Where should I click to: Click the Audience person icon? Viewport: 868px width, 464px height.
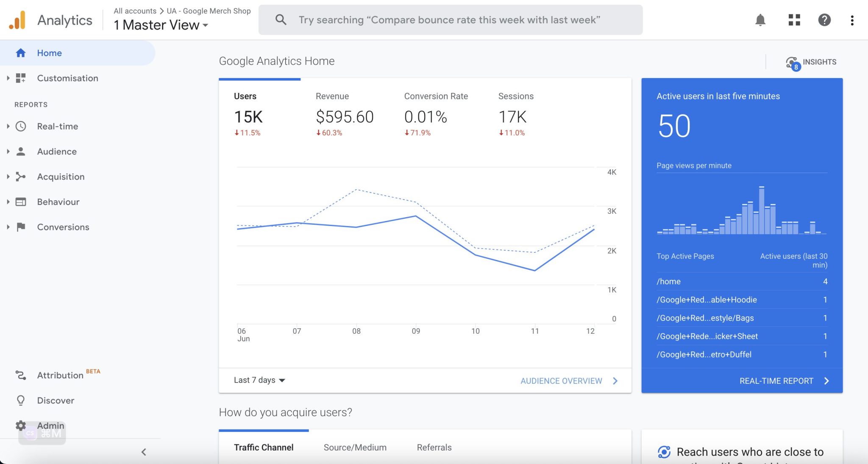[x=21, y=151]
